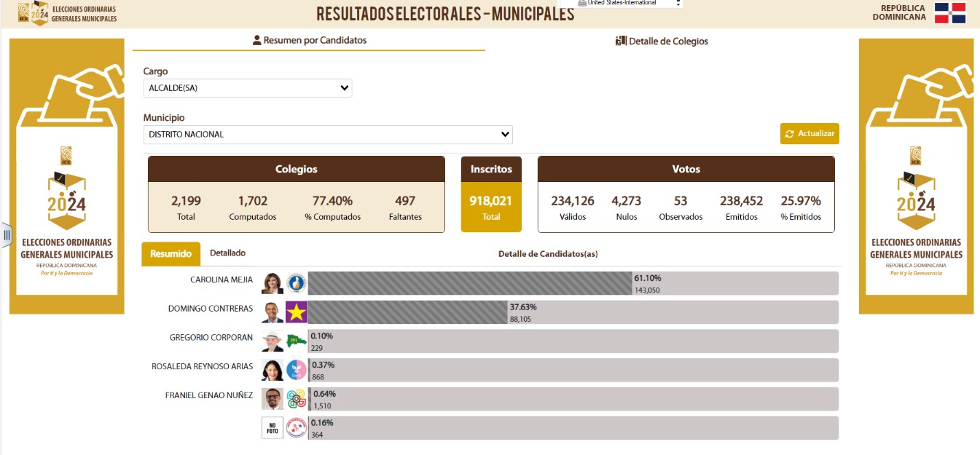Click the Dominican Republic flag icon
The width and height of the screenshot is (980, 455).
[x=950, y=13]
